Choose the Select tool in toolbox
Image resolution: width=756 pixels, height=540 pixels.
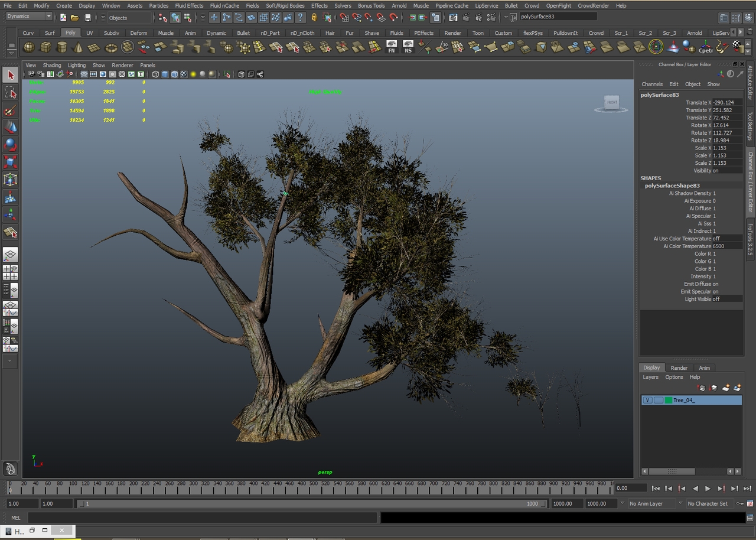[x=10, y=75]
